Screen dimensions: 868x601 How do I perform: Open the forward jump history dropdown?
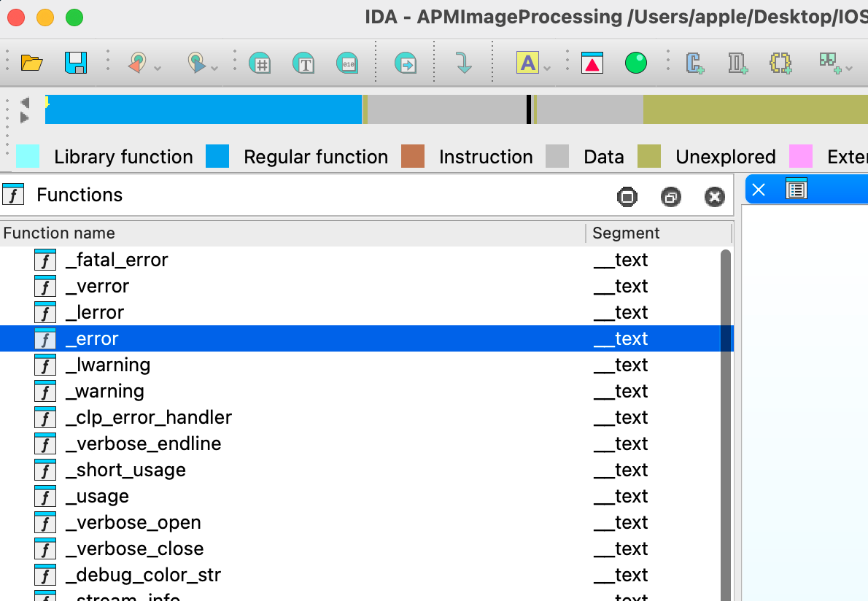pos(214,68)
